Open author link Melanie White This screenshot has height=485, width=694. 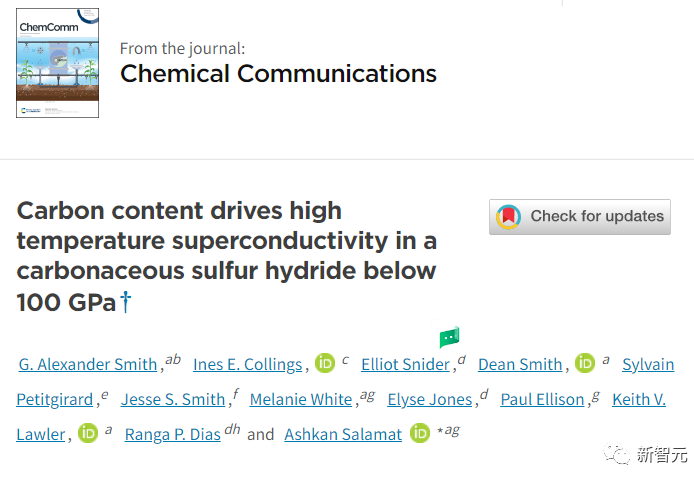[x=301, y=400]
